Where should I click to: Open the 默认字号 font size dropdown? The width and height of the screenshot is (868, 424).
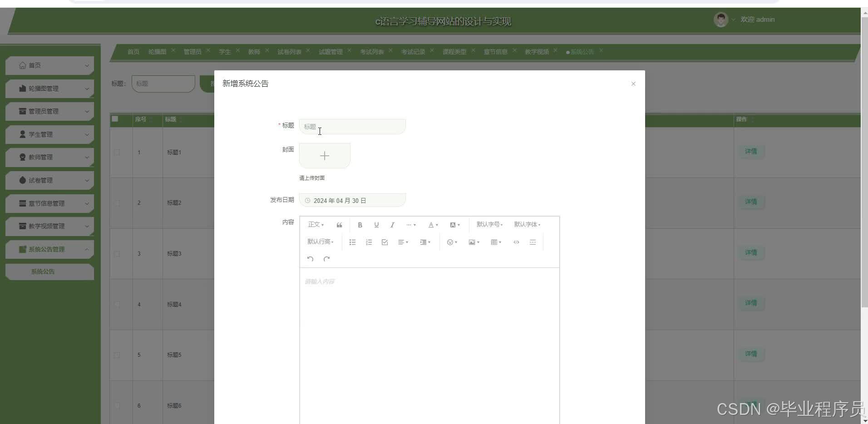pos(489,225)
